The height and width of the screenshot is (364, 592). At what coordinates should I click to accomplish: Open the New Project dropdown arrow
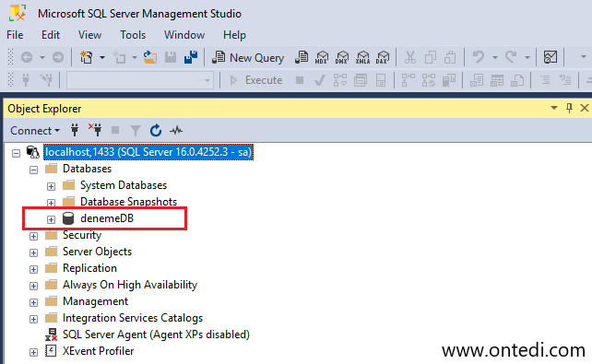pos(102,57)
